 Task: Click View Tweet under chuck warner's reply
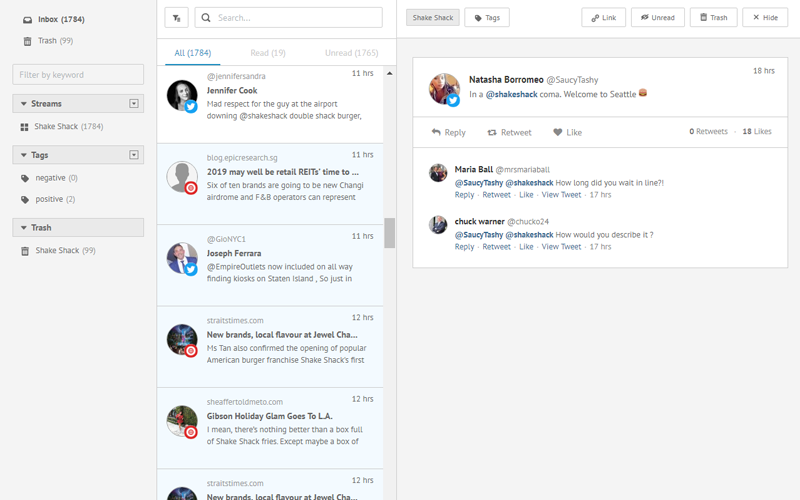pos(561,247)
